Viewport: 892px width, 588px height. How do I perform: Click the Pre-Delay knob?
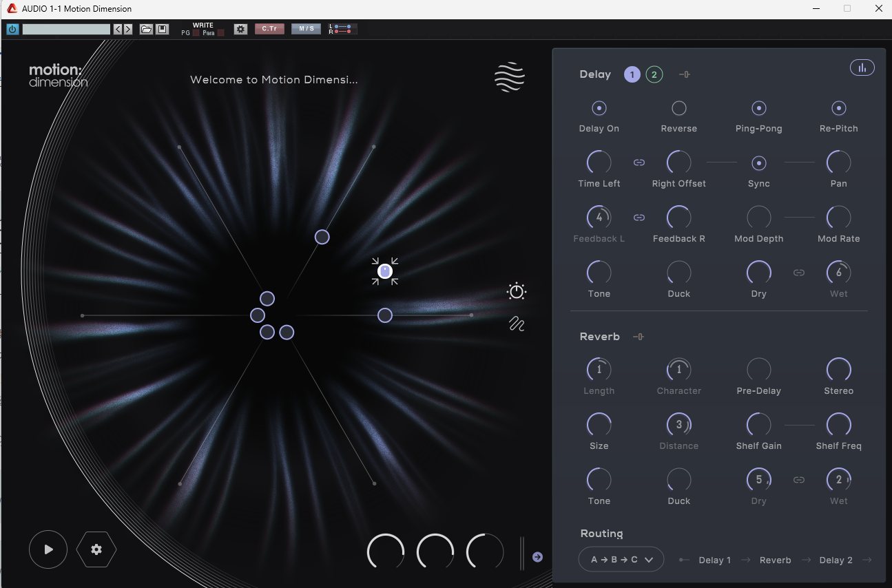point(759,370)
